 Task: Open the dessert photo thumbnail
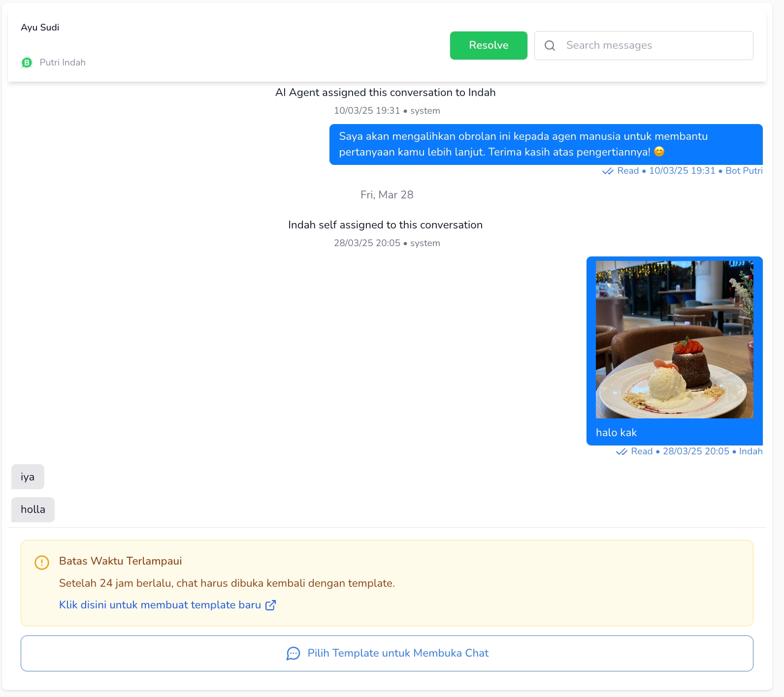(674, 340)
